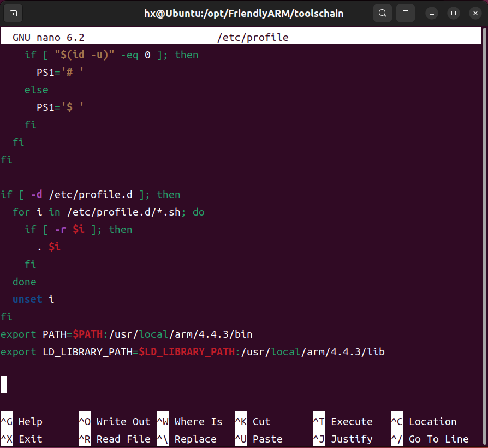The height and width of the screenshot is (448, 488).
Task: Click the ^X Exit shortcut
Action: [22, 439]
